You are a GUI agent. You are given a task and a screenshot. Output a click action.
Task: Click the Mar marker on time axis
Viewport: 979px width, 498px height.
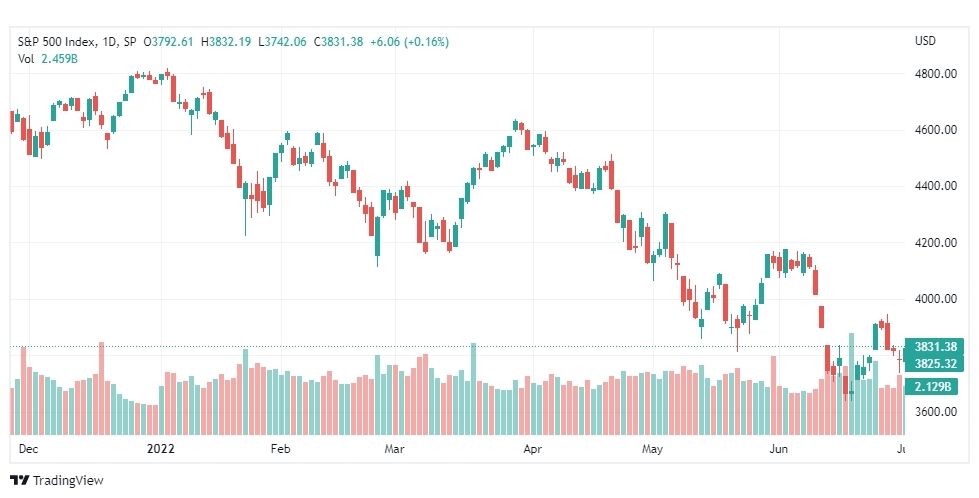pos(395,449)
